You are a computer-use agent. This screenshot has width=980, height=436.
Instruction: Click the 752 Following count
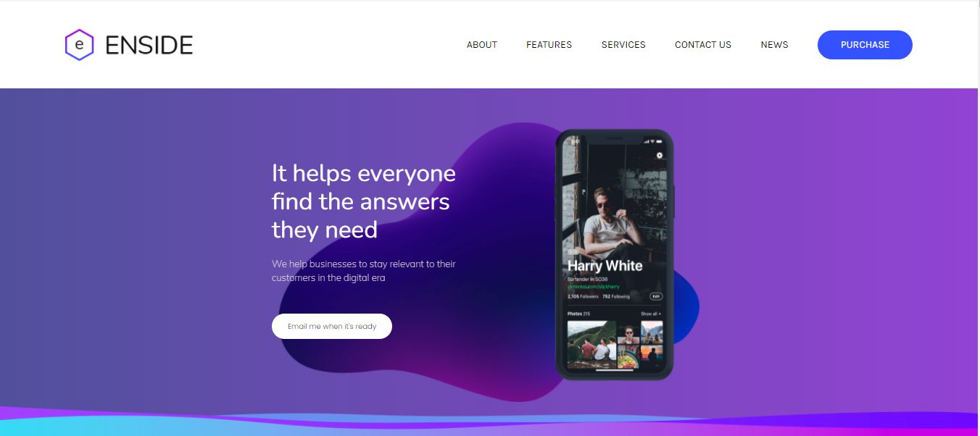[616, 297]
